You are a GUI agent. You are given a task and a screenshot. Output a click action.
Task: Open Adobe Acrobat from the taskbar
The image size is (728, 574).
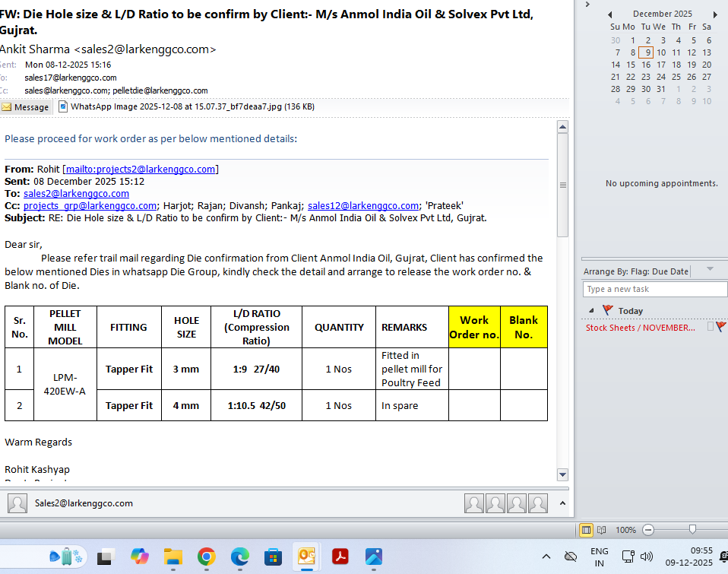(x=340, y=557)
